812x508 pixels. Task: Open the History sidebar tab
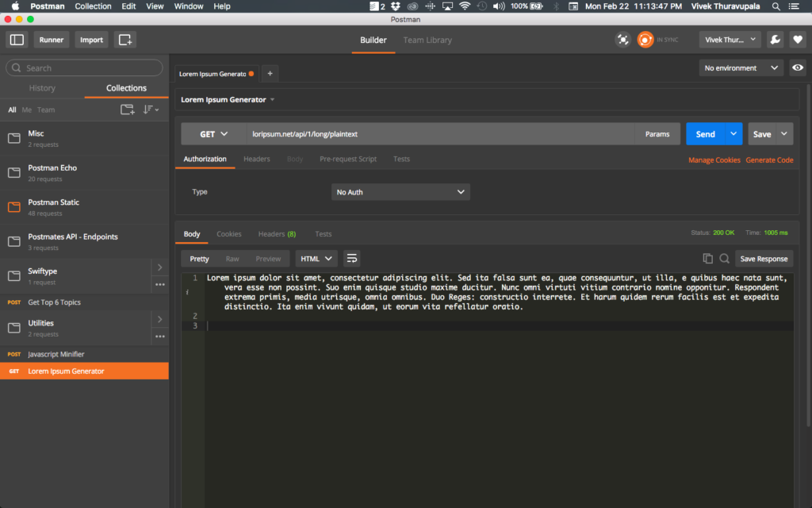[42, 88]
